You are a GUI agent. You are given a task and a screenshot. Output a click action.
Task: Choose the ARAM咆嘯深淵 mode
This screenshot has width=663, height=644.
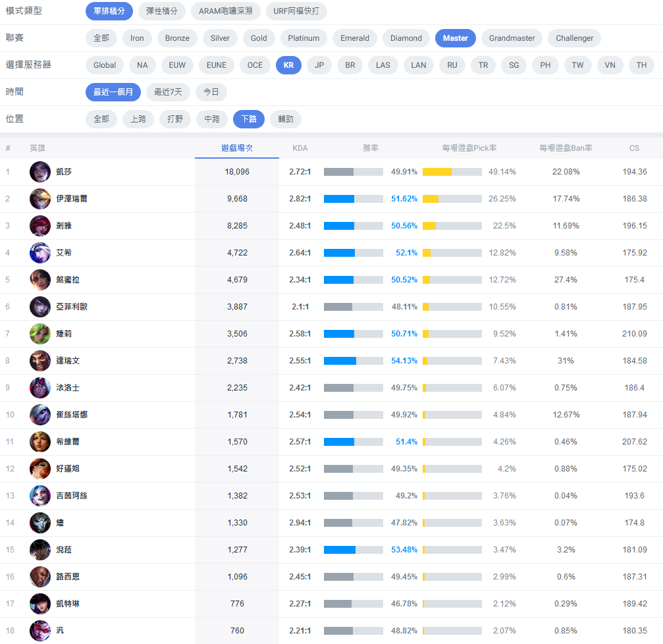click(x=226, y=11)
